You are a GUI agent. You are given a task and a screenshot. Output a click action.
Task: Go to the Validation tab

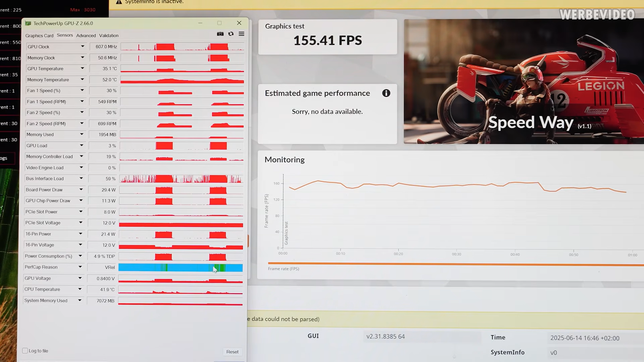point(109,36)
